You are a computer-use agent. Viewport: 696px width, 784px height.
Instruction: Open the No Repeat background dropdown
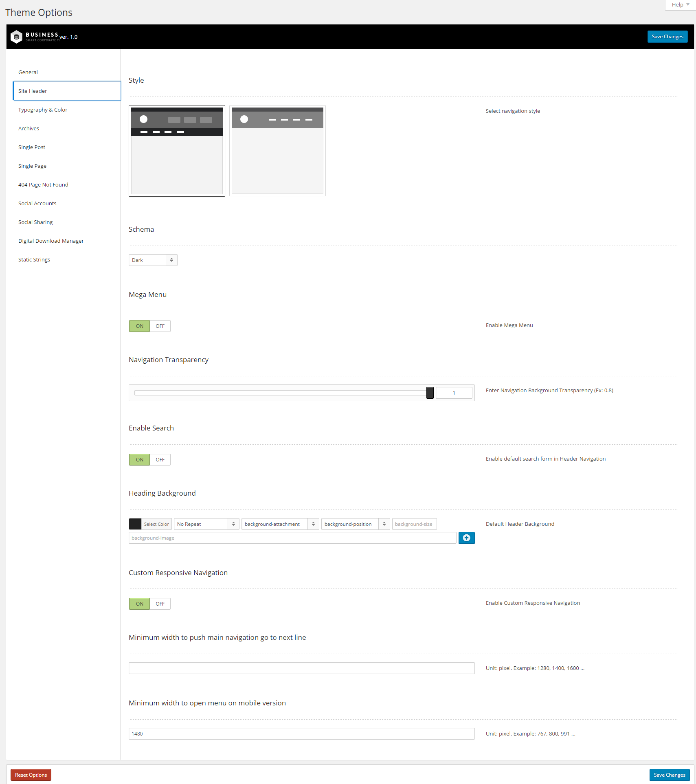coord(206,524)
